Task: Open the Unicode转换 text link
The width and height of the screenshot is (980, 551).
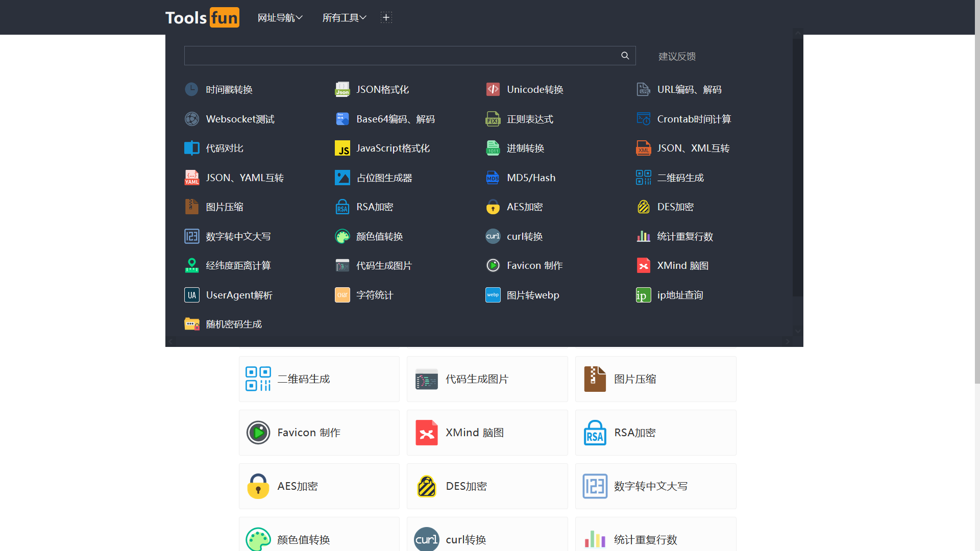Action: [535, 90]
